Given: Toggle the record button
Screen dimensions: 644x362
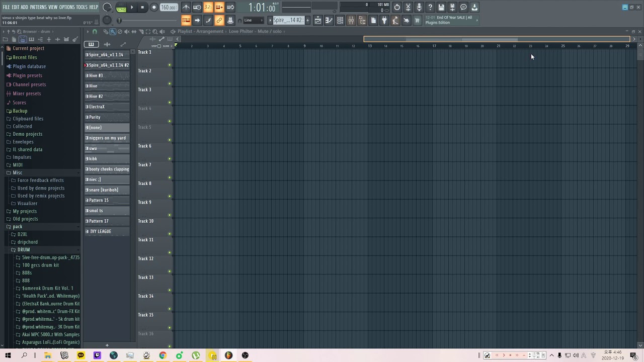Looking at the screenshot, I should (154, 8).
